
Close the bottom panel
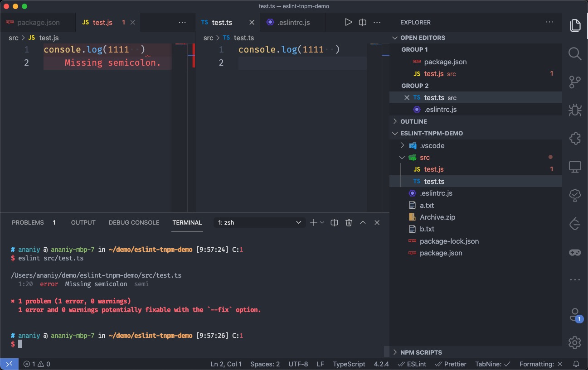point(377,222)
